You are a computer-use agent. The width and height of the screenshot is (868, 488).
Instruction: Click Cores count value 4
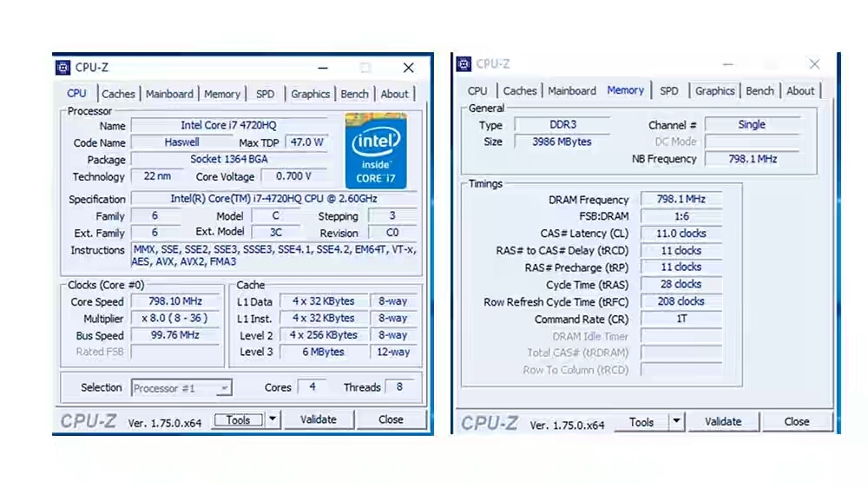(312, 387)
